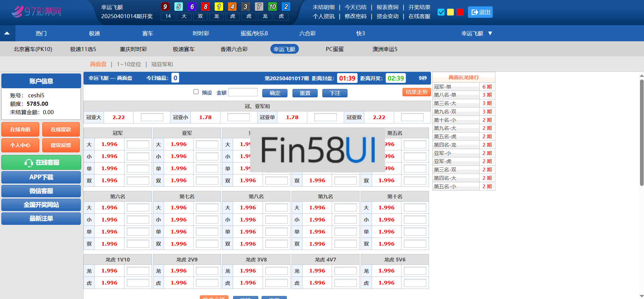Click the cyan number 5 result ball
This screenshot has width=644, height=299.
click(178, 7)
